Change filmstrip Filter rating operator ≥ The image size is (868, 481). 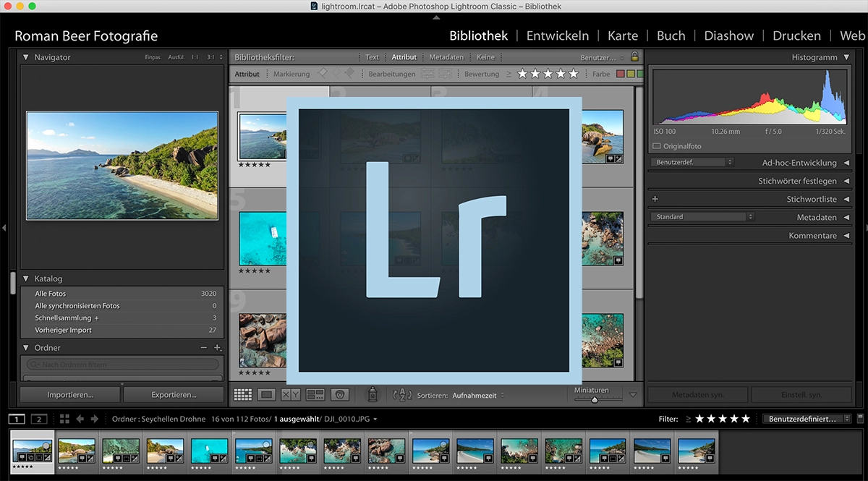[689, 419]
